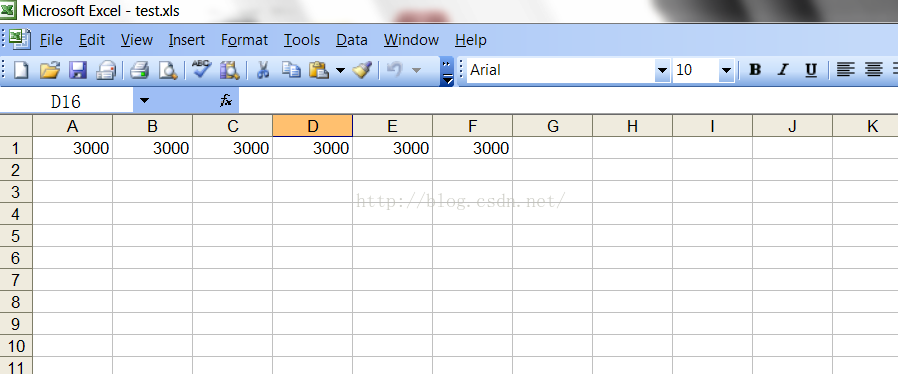Expand the Undo history dropdown arrow

pos(416,71)
